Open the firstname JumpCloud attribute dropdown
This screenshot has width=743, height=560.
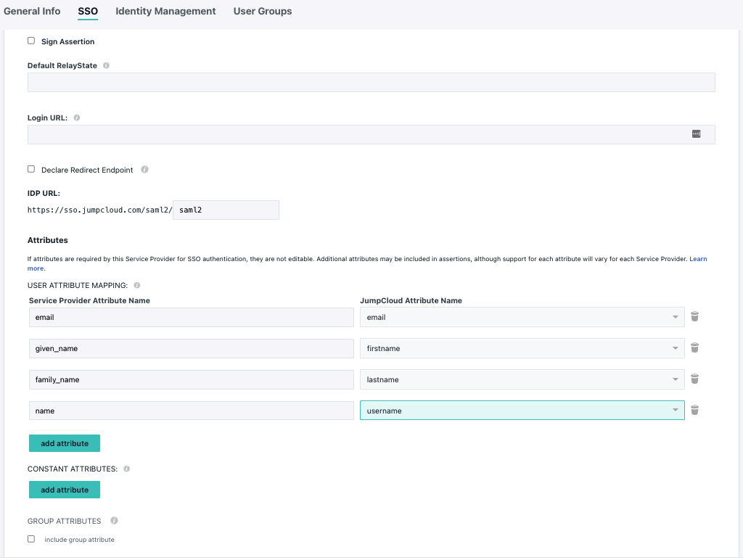click(522, 348)
